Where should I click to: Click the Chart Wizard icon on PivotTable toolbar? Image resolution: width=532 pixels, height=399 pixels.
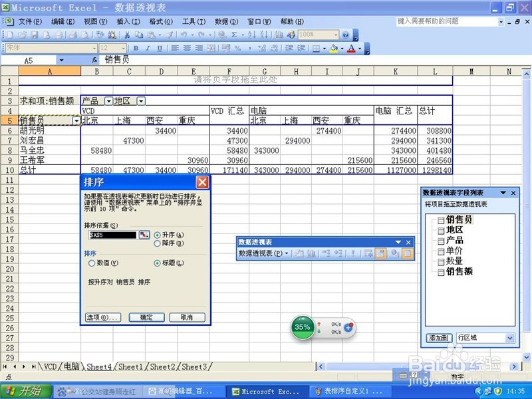coord(310,253)
